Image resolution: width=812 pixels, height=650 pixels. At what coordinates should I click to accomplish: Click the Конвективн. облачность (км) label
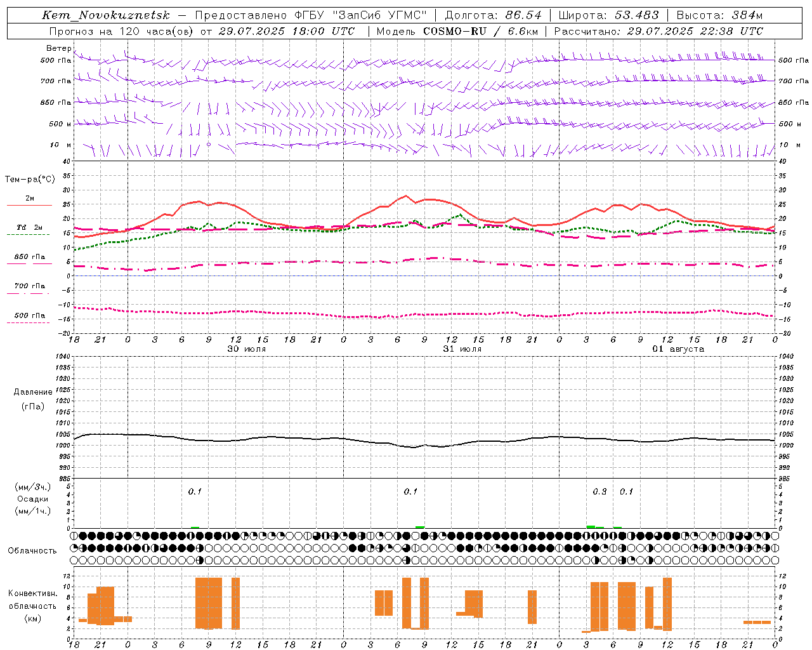click(32, 606)
